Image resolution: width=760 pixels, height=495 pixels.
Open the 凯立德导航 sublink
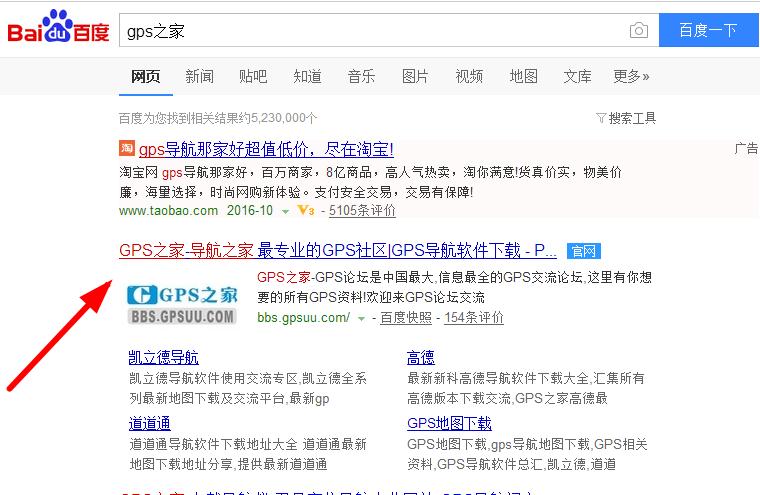163,358
